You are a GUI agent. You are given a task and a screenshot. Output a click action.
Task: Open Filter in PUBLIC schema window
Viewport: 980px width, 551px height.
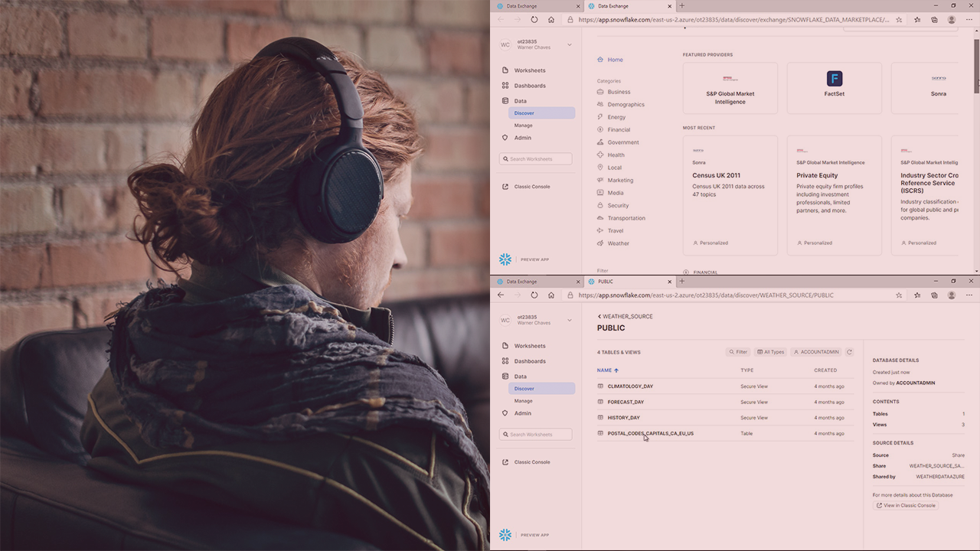point(738,352)
